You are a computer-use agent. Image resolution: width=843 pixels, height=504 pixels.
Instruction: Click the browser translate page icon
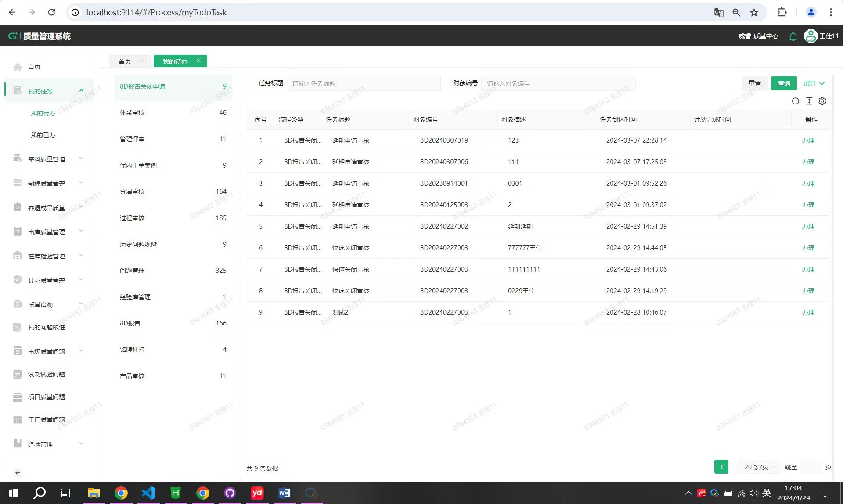pyautogui.click(x=719, y=12)
